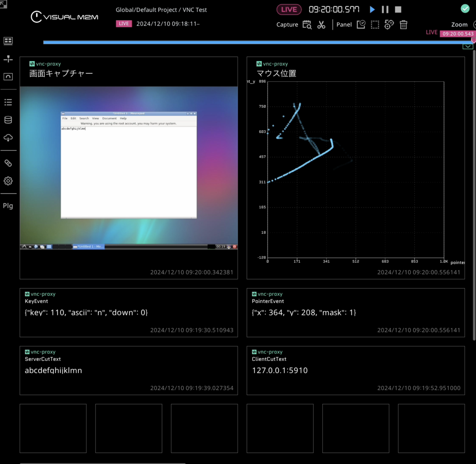Click File menu in captured Mousepad window
This screenshot has height=464, width=476.
pyautogui.click(x=65, y=118)
